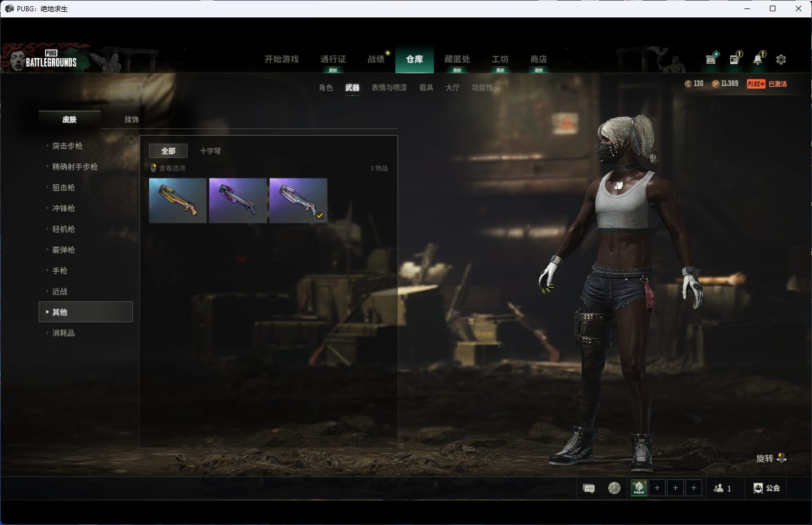Add a teammate in the second plus slot
The width and height of the screenshot is (812, 525).
675,488
